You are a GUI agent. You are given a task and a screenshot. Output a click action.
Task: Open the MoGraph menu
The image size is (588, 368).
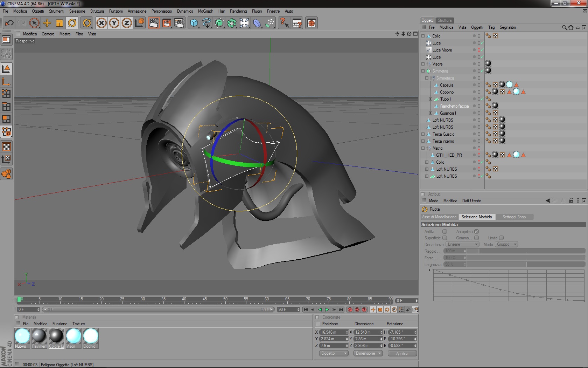[x=205, y=11]
